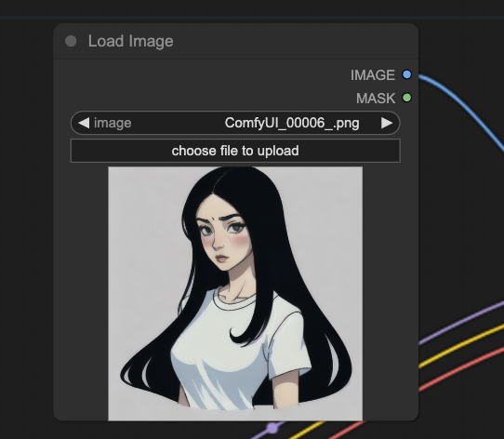The image size is (504, 439).
Task: Click the 'image' widget label
Action: [113, 123]
